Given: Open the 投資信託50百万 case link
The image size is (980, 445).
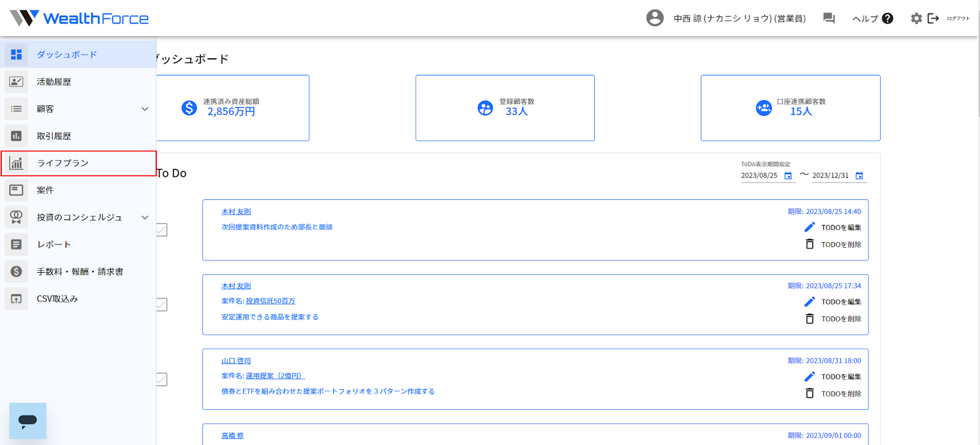Looking at the screenshot, I should point(270,301).
